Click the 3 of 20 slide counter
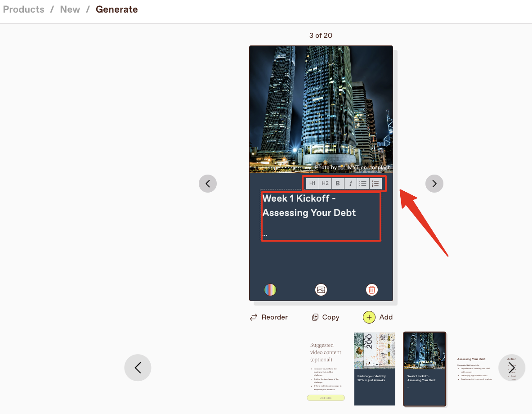The width and height of the screenshot is (532, 414). coord(321,35)
